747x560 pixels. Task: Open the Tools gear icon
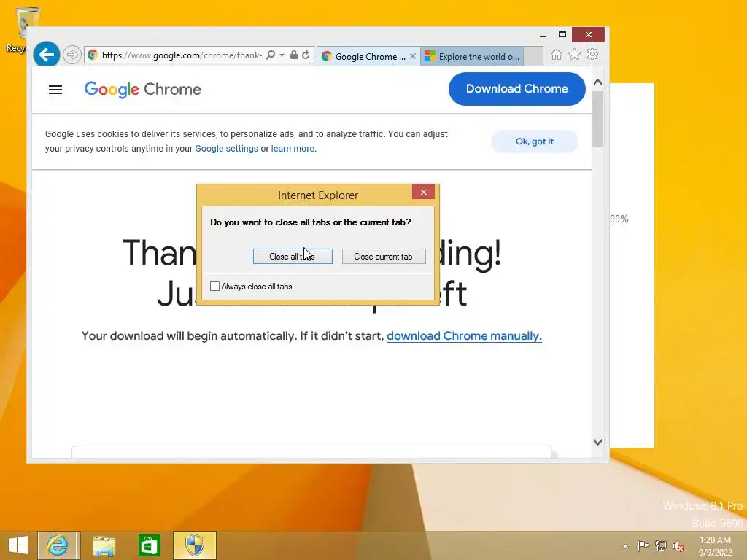click(x=592, y=54)
